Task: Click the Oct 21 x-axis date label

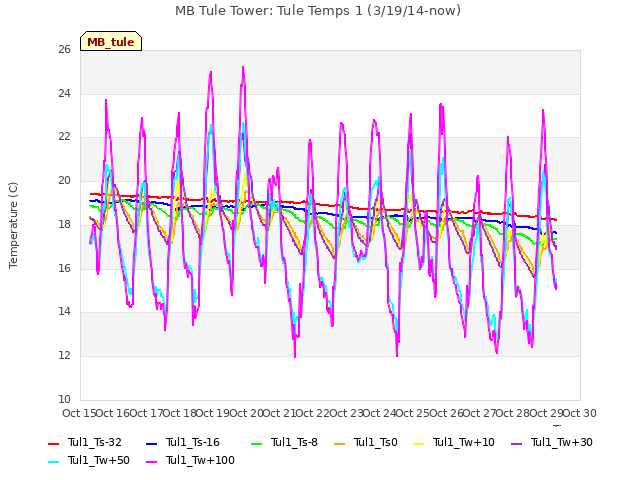Action: [x=280, y=413]
